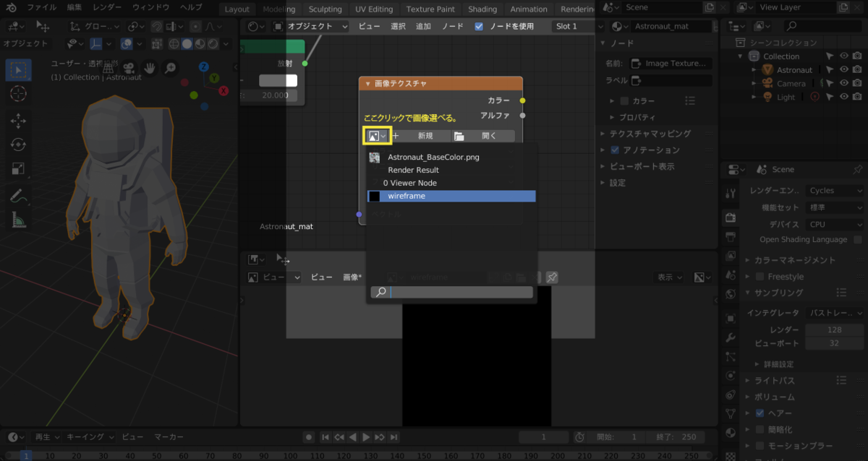868x461 pixels.
Task: Open the Render properties tab icon
Action: 730,217
